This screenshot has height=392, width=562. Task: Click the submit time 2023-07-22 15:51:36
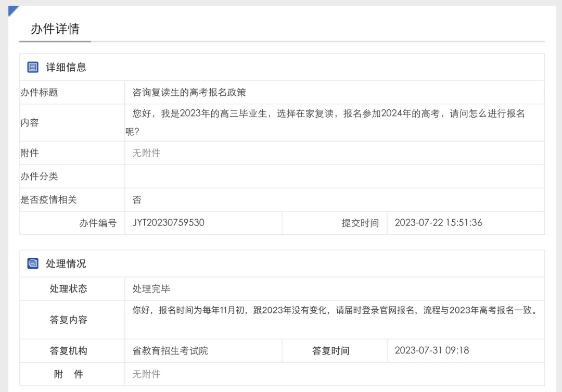tap(438, 223)
